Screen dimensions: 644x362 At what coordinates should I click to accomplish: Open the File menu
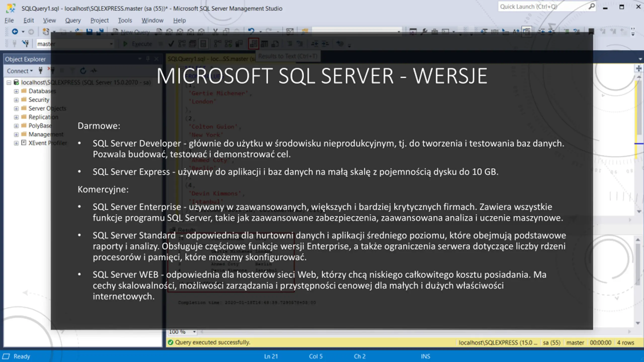point(9,20)
